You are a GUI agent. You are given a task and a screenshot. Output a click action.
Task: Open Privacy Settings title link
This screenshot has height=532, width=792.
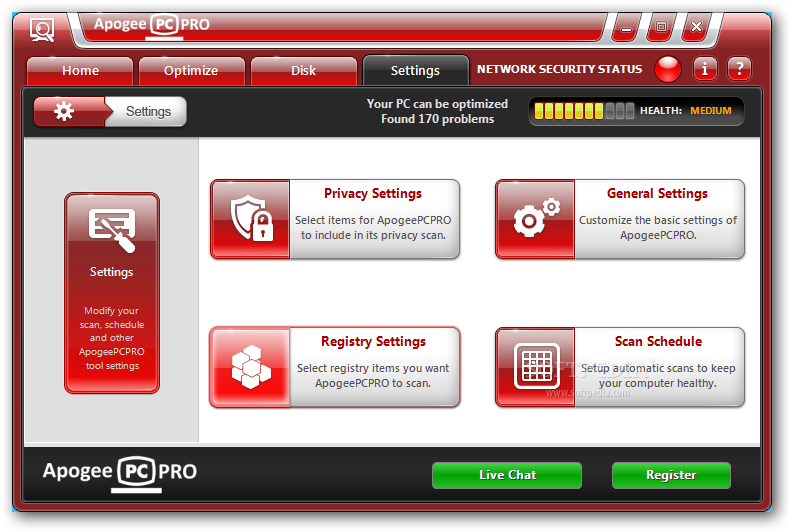point(373,194)
